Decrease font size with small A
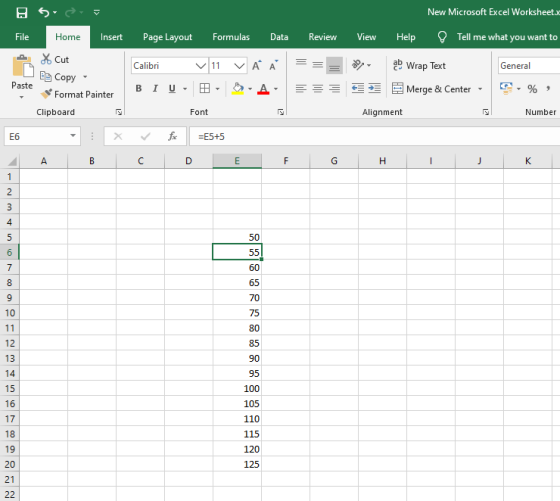Screen dimensions: 560x501 coord(274,66)
